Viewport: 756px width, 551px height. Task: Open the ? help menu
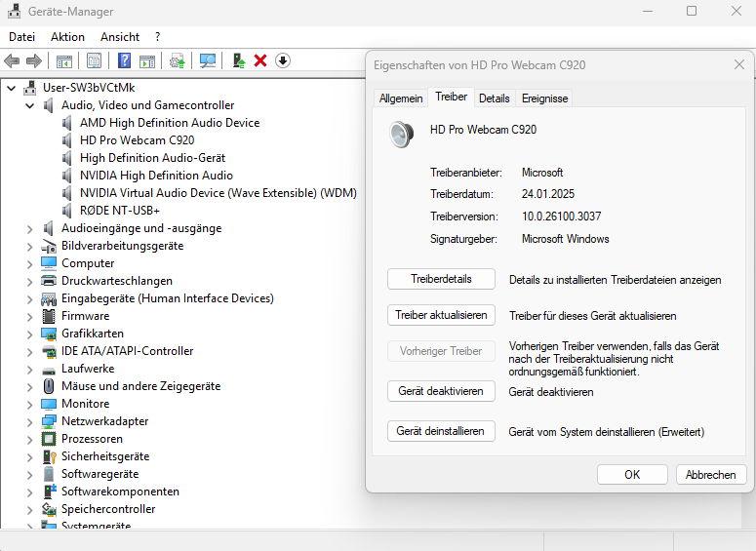coord(157,37)
